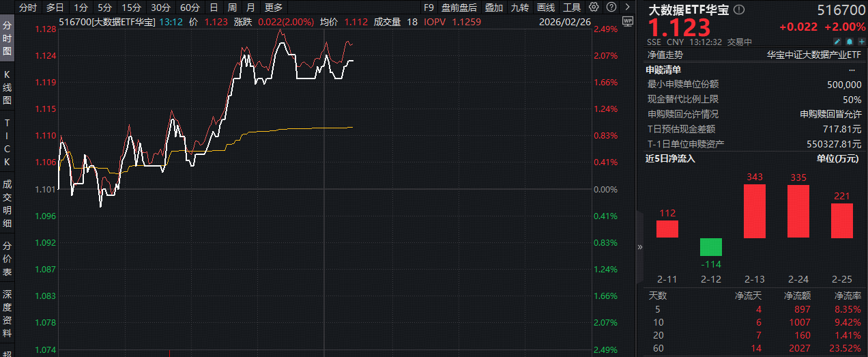Screen dimensions: 868x357
Task: Add stock to watchlist with plus icon
Action: click(x=860, y=42)
